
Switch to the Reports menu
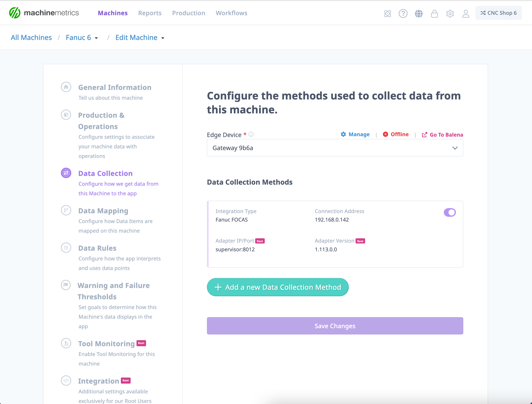[x=150, y=13]
